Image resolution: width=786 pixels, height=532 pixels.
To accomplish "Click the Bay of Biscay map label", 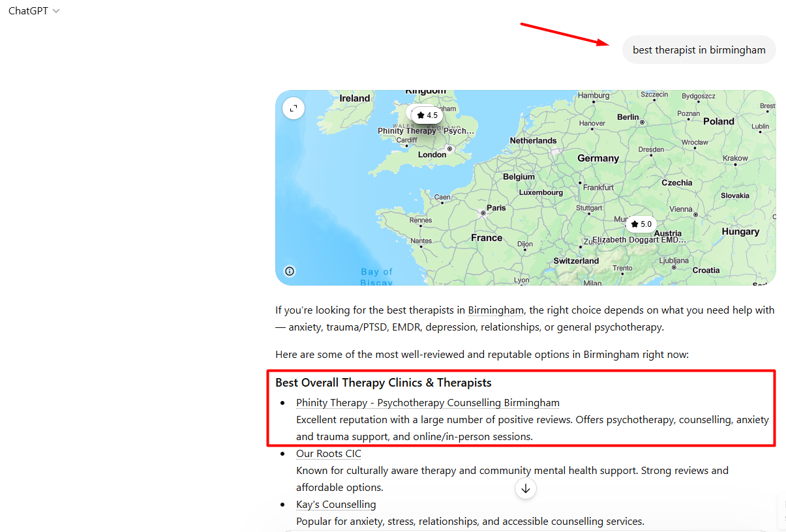I will click(x=377, y=277).
